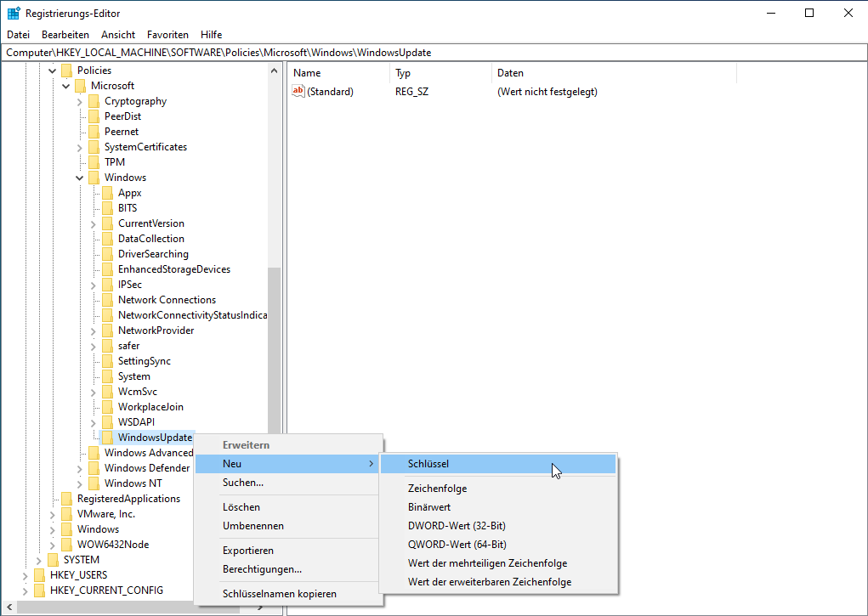Choose Zeichenfolge in the submenu
The width and height of the screenshot is (868, 616).
click(x=498, y=489)
